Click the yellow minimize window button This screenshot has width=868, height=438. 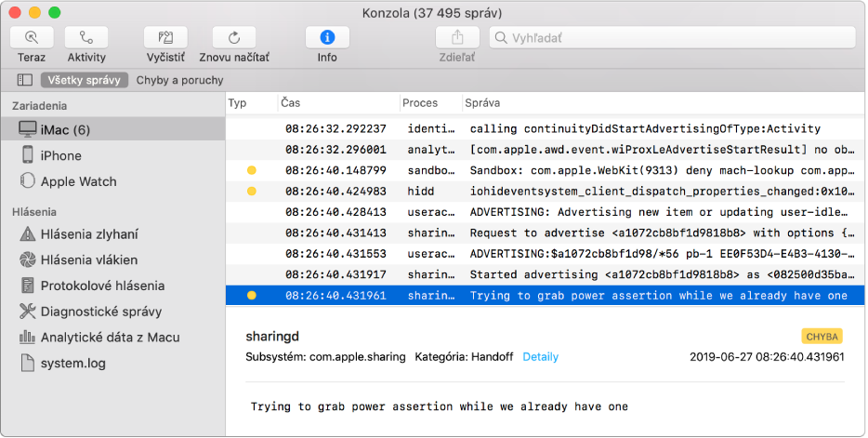(x=34, y=12)
